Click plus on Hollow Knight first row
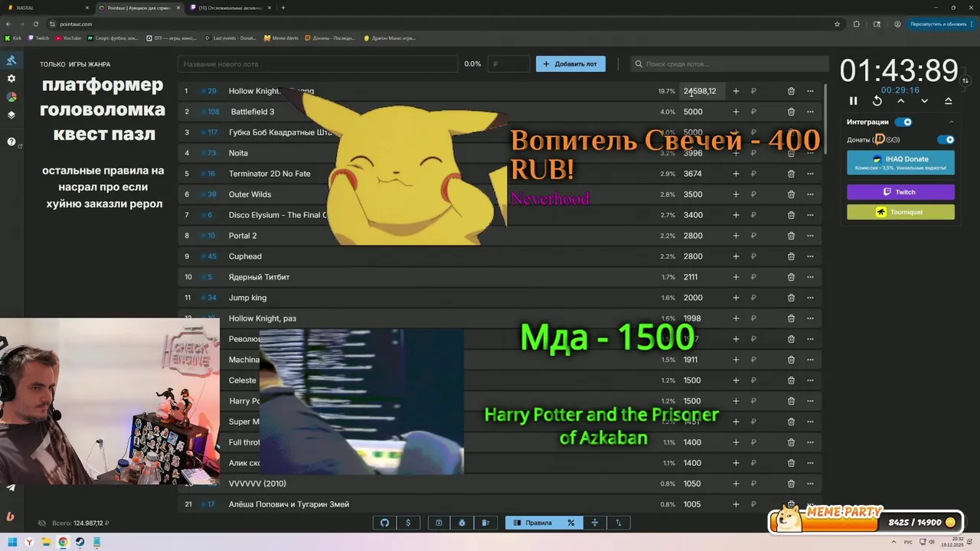The image size is (980, 551). click(736, 91)
